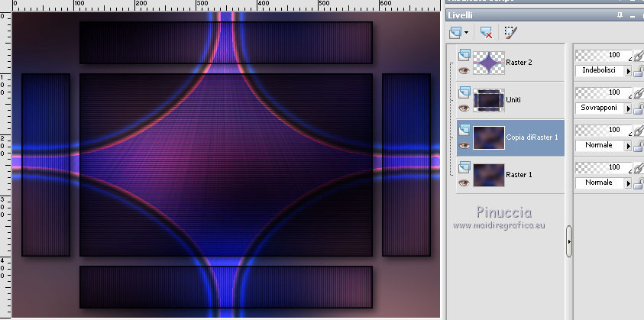Hide the Uniti layer
644x320 pixels.
pyautogui.click(x=464, y=108)
